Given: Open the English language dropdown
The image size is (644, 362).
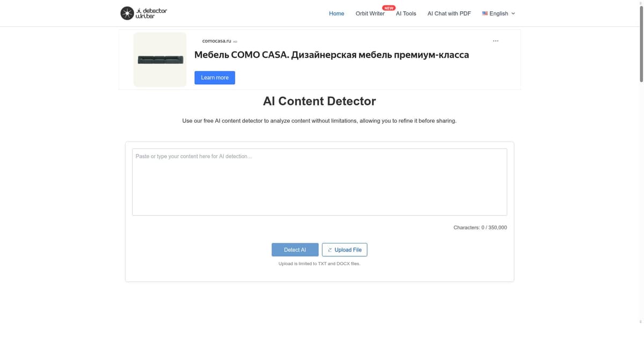Looking at the screenshot, I should coord(498,13).
